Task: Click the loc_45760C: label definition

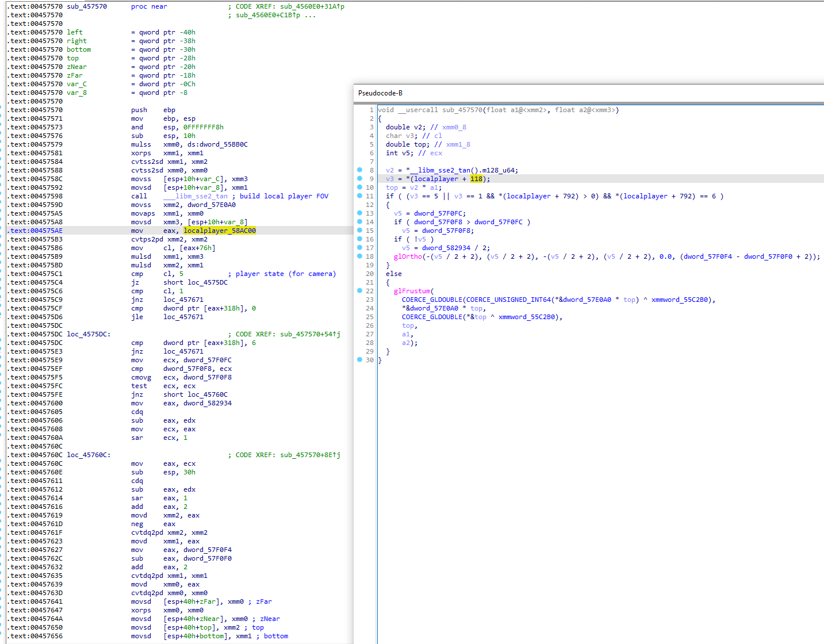Action: click(89, 455)
